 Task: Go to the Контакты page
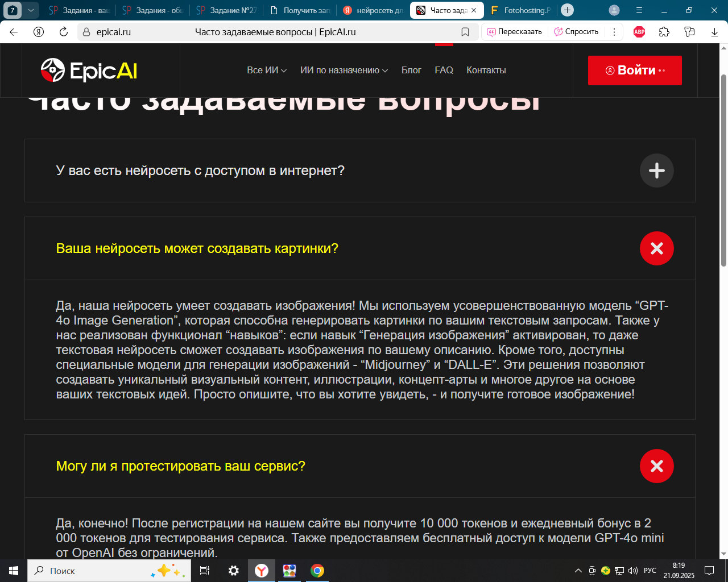pos(486,70)
